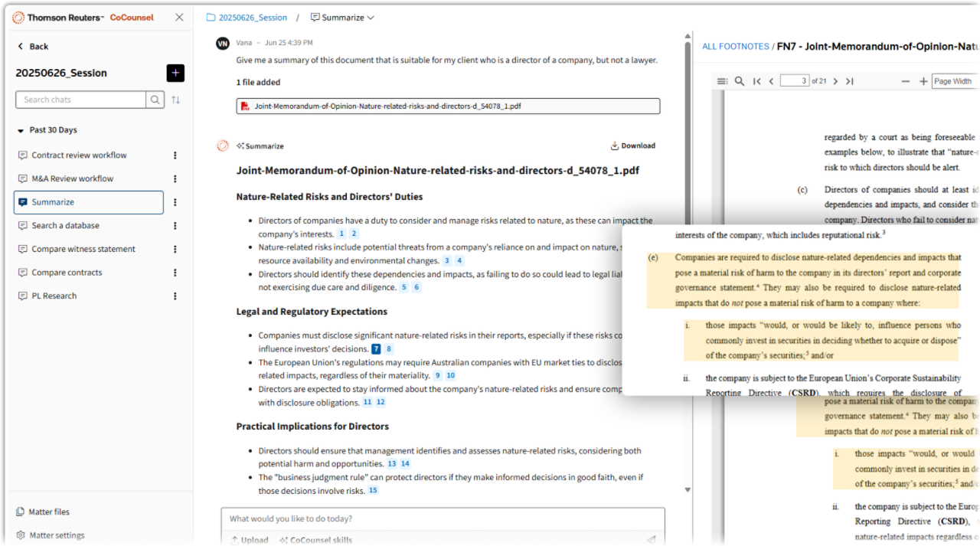Screen dimensions: 980x546
Task: Click the Search chats input field
Action: (81, 100)
